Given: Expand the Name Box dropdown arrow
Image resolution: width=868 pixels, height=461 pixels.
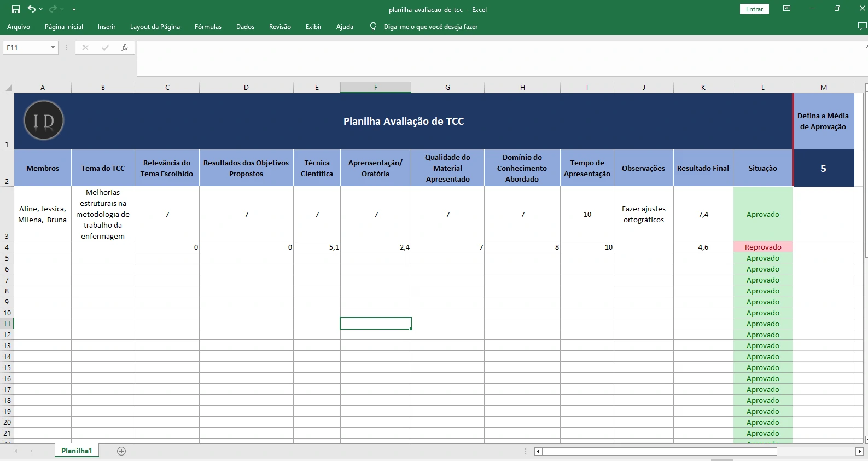Looking at the screenshot, I should 53,48.
